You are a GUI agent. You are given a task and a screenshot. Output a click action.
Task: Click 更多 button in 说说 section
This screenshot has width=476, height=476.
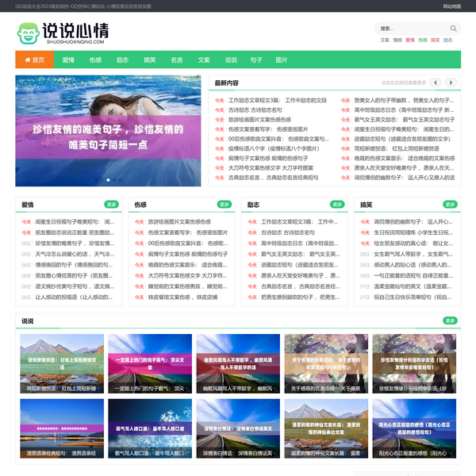(x=449, y=321)
